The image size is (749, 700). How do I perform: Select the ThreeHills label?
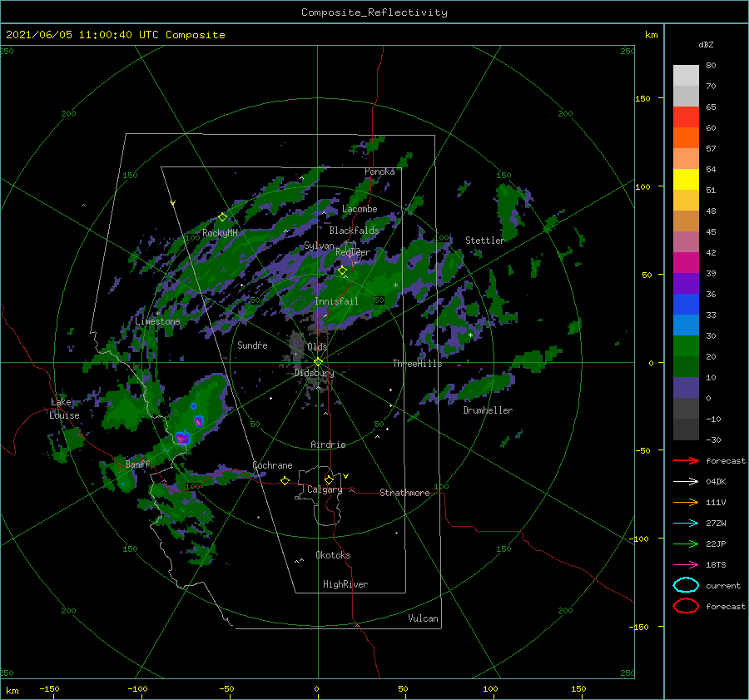[x=417, y=364]
